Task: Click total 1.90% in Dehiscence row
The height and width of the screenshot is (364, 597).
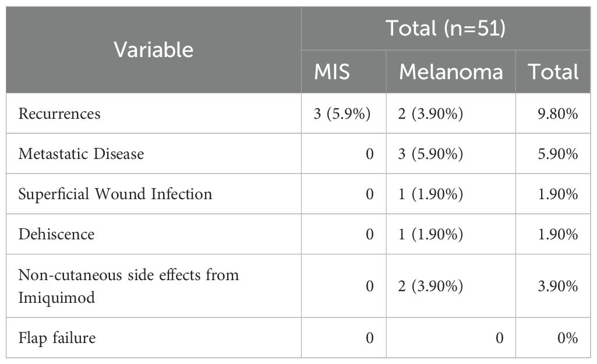Action: pyautogui.click(x=559, y=234)
